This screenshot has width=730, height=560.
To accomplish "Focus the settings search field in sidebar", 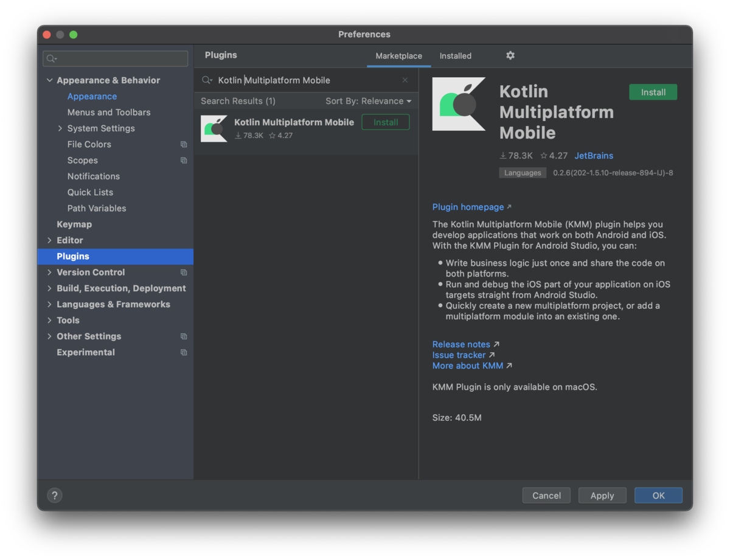I will 116,58.
